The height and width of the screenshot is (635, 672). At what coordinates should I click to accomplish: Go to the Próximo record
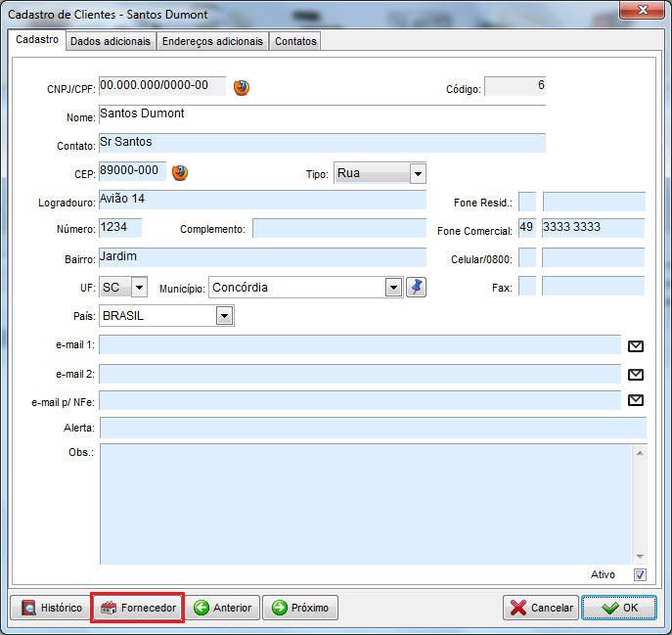pos(299,608)
